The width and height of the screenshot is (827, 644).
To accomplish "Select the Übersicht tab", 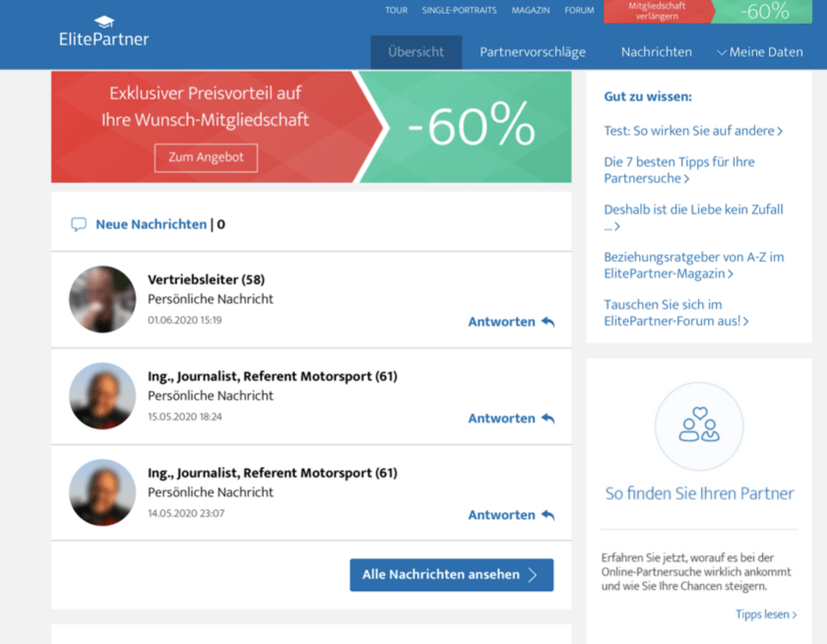I will pyautogui.click(x=416, y=52).
